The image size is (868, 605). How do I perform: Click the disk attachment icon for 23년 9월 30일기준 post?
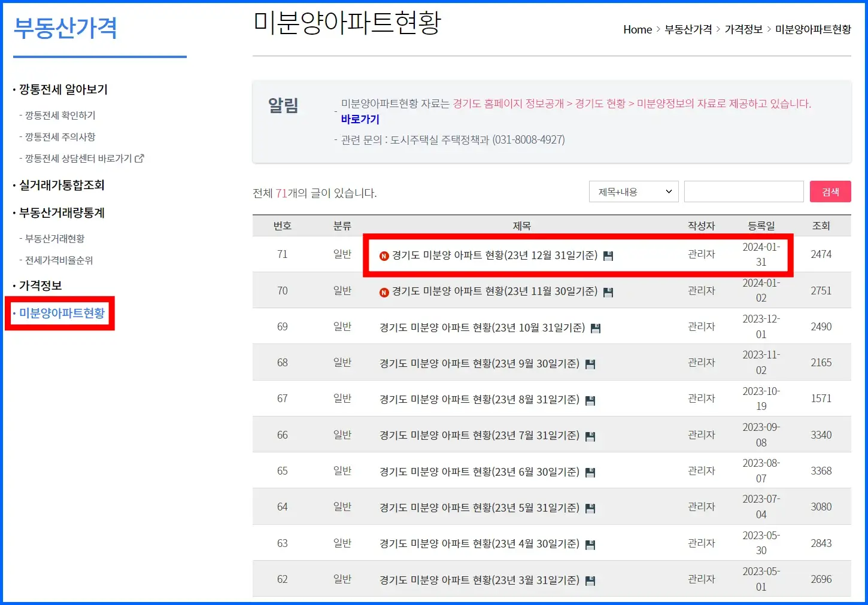pos(590,364)
